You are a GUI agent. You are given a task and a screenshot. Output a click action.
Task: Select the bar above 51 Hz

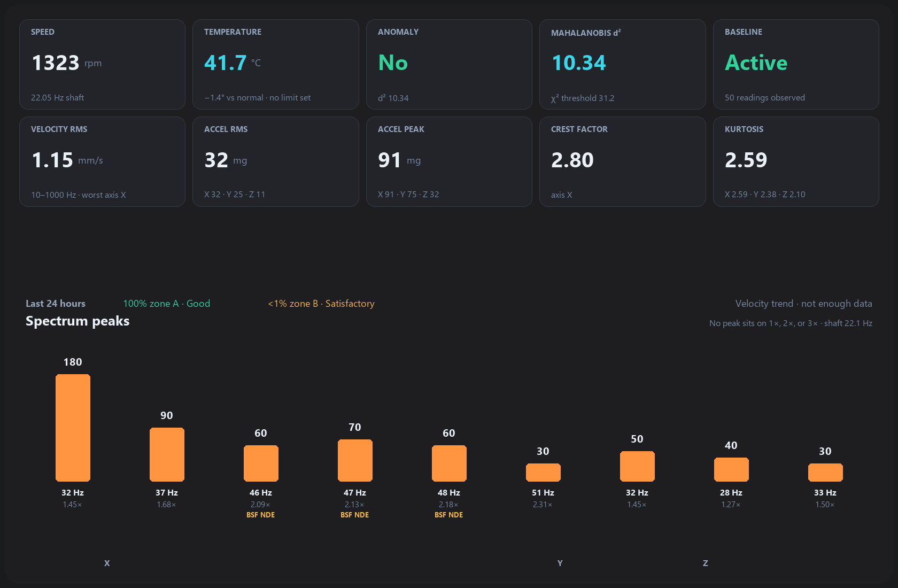click(x=543, y=473)
